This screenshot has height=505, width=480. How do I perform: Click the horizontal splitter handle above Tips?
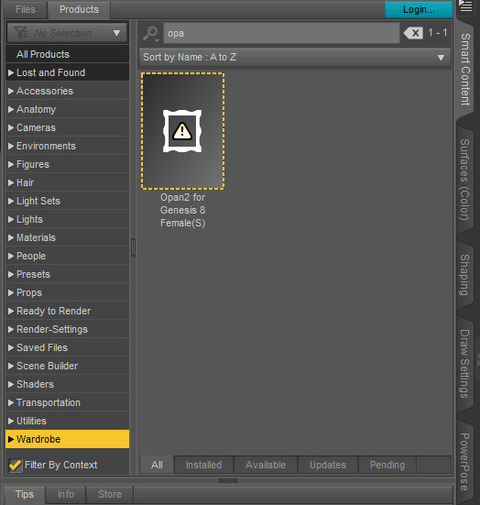[x=228, y=481]
